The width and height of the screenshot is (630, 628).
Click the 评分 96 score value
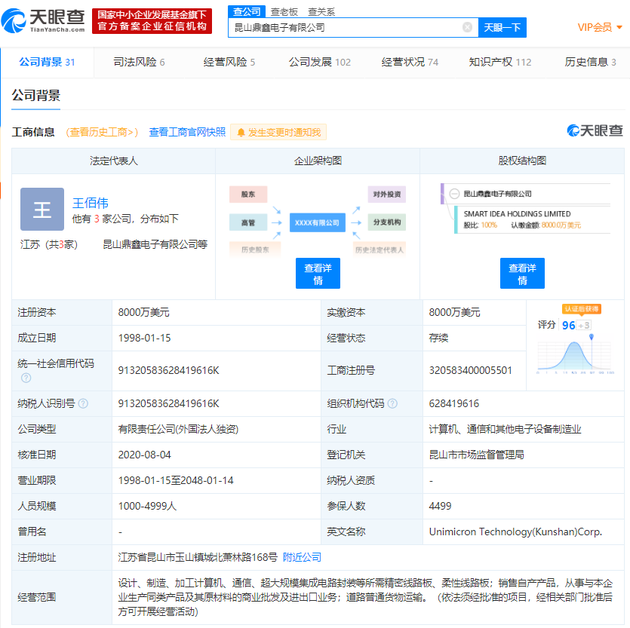tap(569, 325)
